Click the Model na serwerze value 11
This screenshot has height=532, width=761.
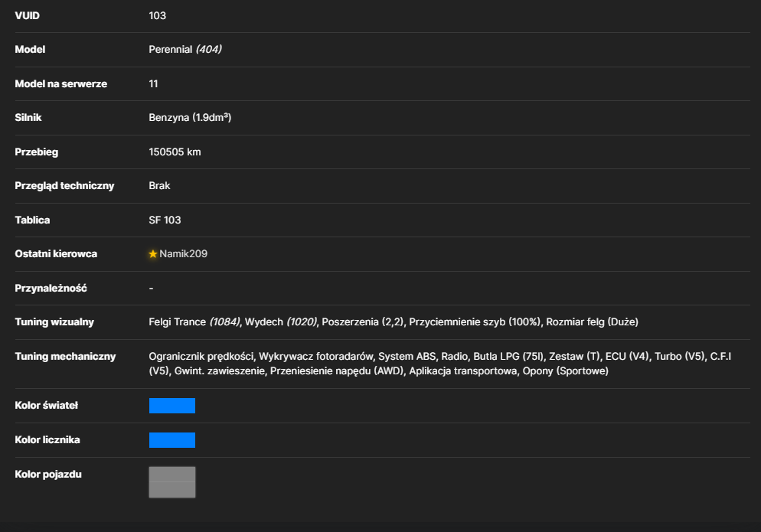pos(153,84)
